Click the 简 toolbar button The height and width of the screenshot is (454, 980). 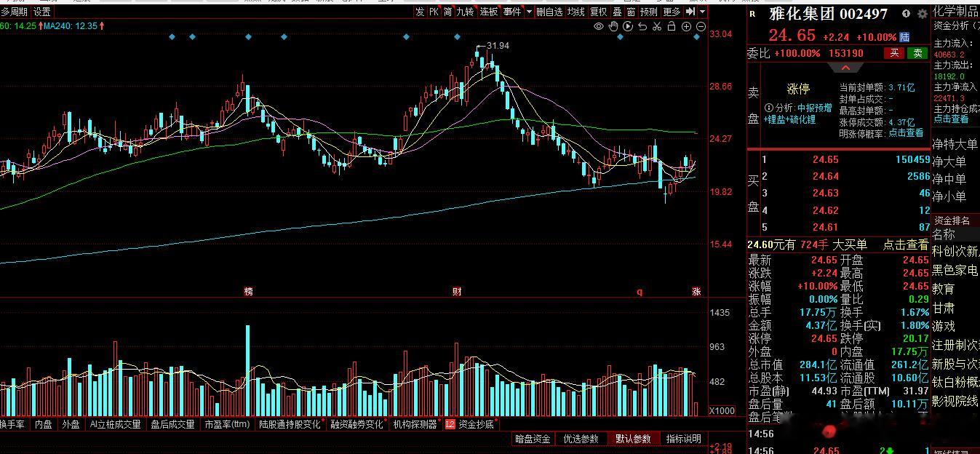447,11
